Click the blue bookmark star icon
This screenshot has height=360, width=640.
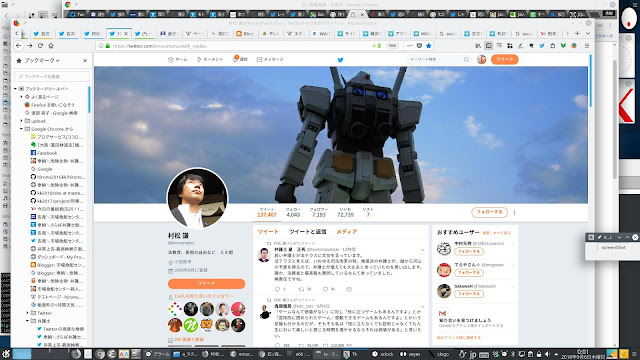tap(429, 46)
